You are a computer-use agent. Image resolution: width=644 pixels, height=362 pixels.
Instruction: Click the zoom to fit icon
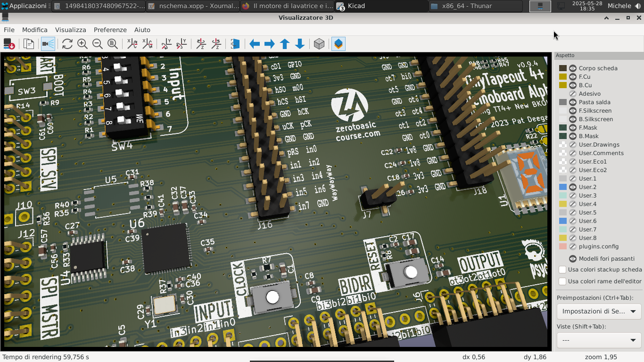(x=113, y=44)
